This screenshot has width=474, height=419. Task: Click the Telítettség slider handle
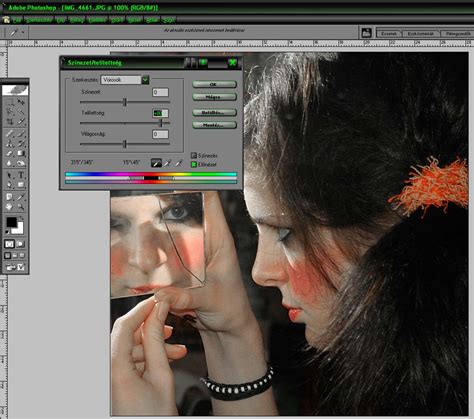click(161, 123)
